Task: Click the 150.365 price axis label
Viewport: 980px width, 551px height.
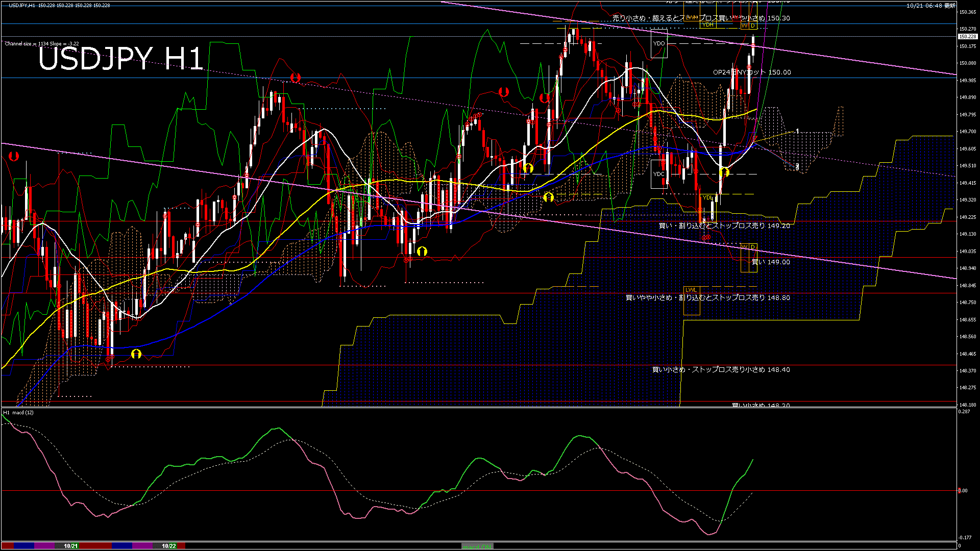Action: click(968, 12)
